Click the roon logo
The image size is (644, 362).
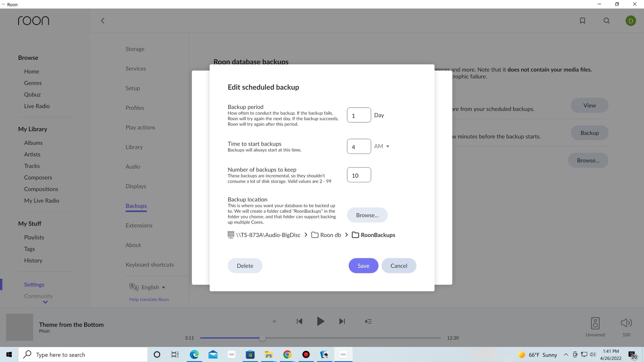34,21
